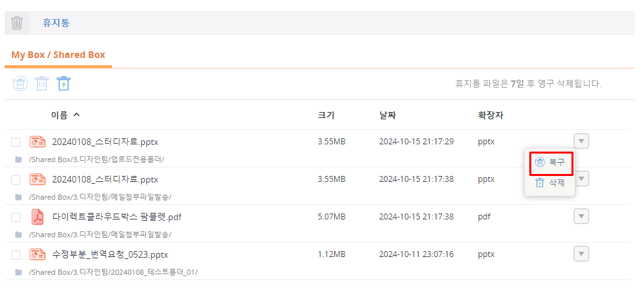Click the 크기 column header
This screenshot has width=644, height=288.
tap(326, 115)
